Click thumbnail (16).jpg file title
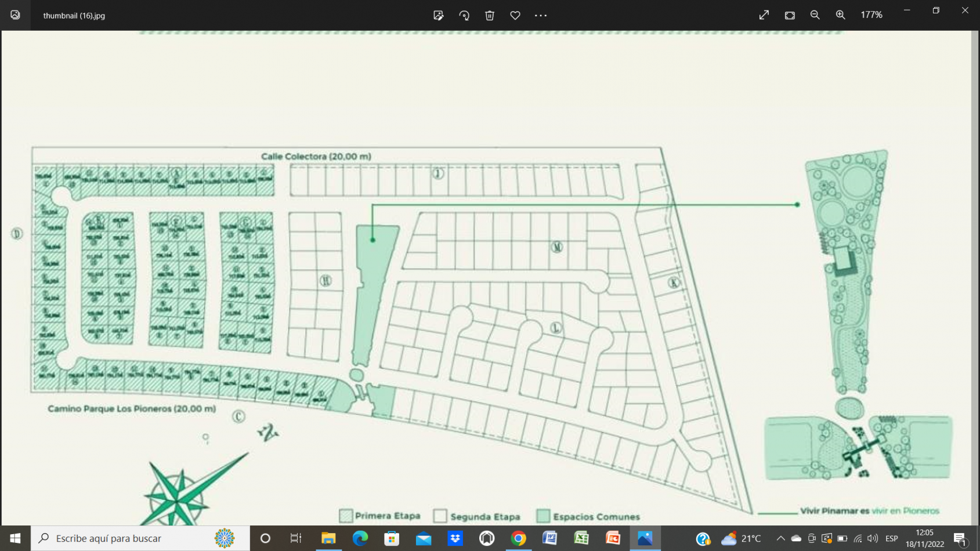This screenshot has height=551, width=980. (x=74, y=16)
